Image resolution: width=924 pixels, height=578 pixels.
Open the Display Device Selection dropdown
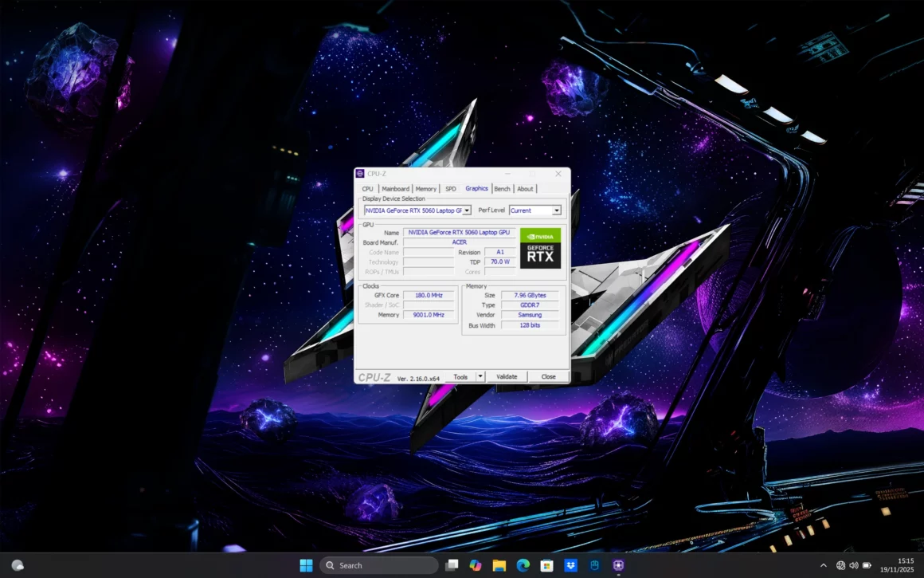[468, 210]
